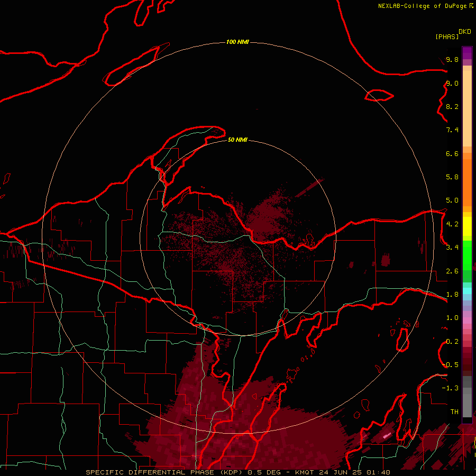Click the 7.4 value on the scale
The image size is (476, 476).
452,130
